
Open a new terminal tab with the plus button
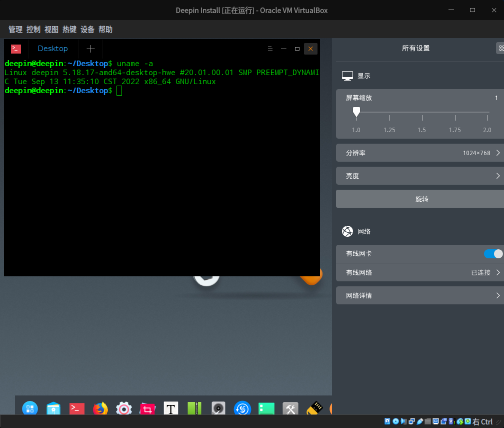pyautogui.click(x=90, y=49)
